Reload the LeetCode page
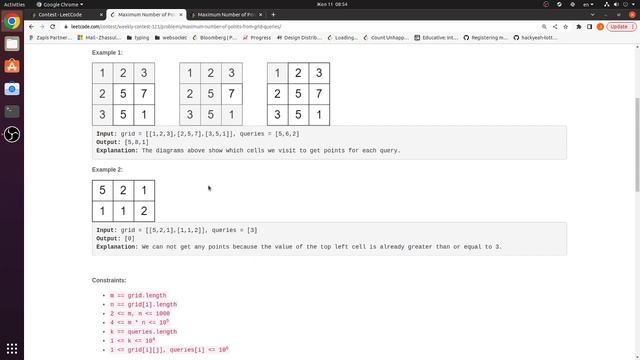640x360 pixels. pos(53,27)
